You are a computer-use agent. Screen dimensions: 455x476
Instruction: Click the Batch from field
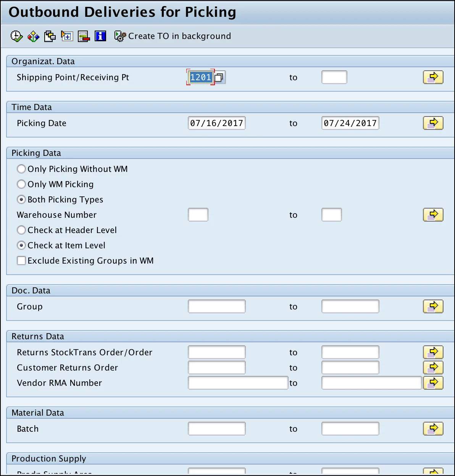pos(217,429)
